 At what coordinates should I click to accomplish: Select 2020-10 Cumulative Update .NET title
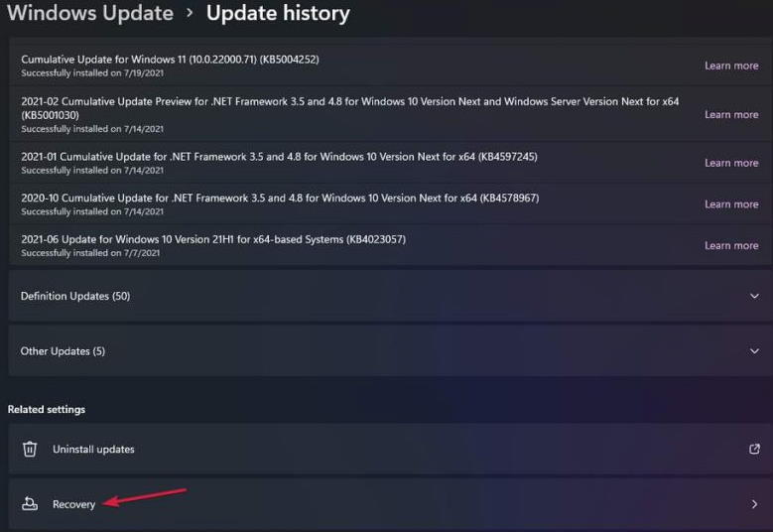click(x=280, y=199)
